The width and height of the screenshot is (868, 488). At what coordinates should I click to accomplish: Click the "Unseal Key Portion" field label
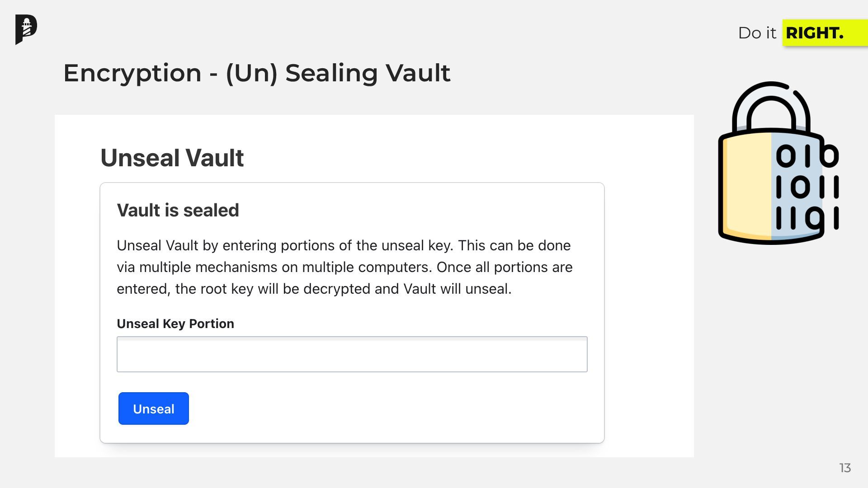pyautogui.click(x=175, y=324)
